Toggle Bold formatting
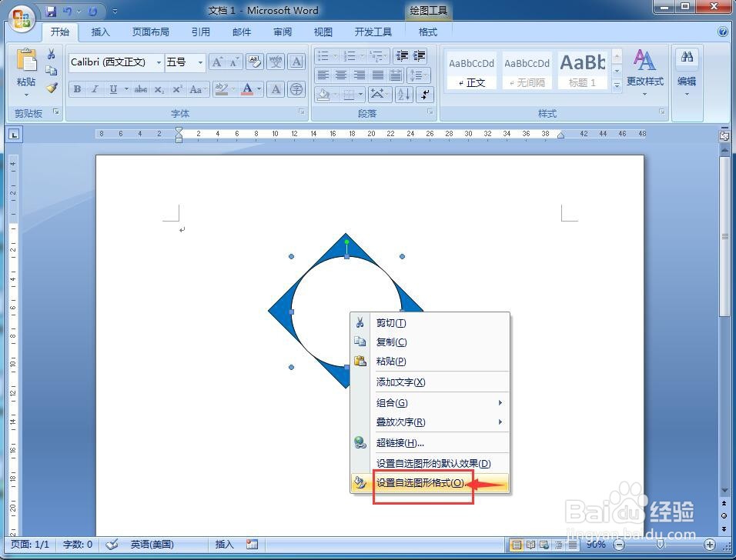Screen dimensions: 736x560 (78, 89)
